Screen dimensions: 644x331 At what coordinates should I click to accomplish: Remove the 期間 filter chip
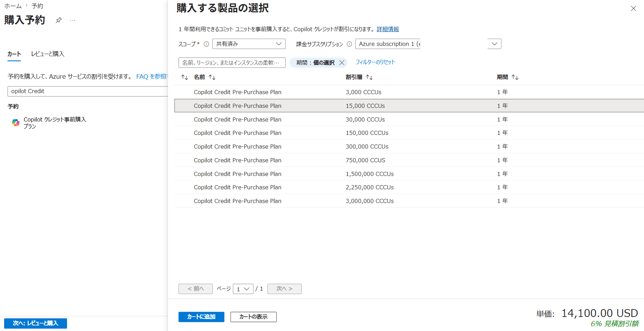click(x=342, y=63)
